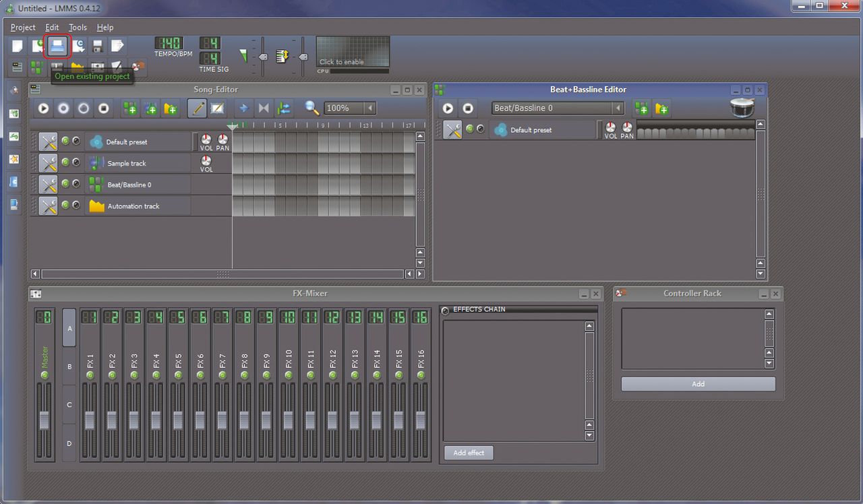Open My samples sidebar tab
Viewport: 863px width, 504px height.
point(14,136)
